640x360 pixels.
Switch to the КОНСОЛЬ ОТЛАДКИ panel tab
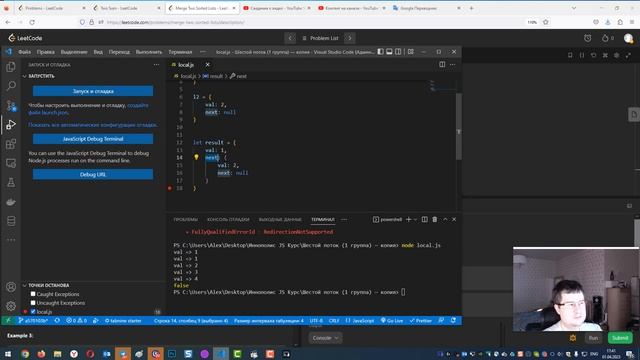tap(228, 220)
